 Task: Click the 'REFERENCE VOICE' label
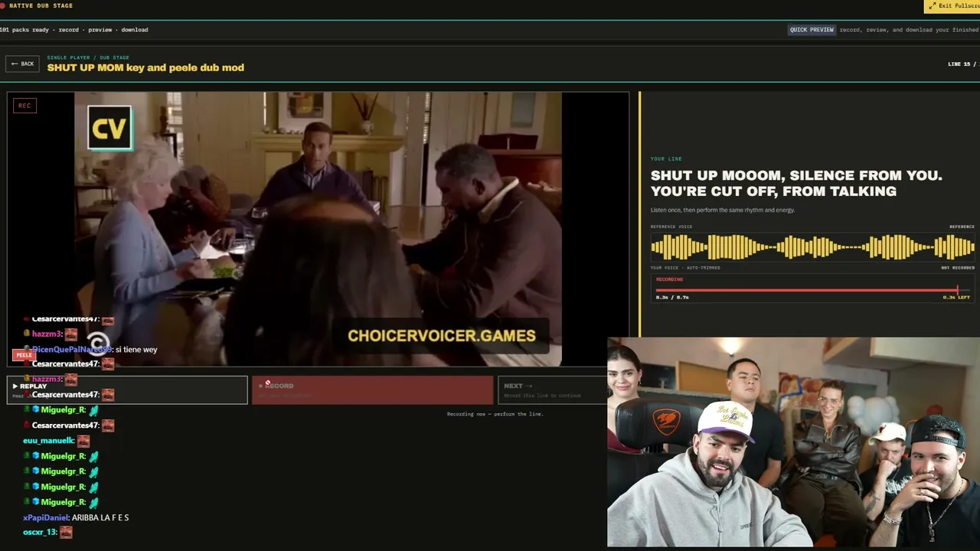tap(671, 227)
